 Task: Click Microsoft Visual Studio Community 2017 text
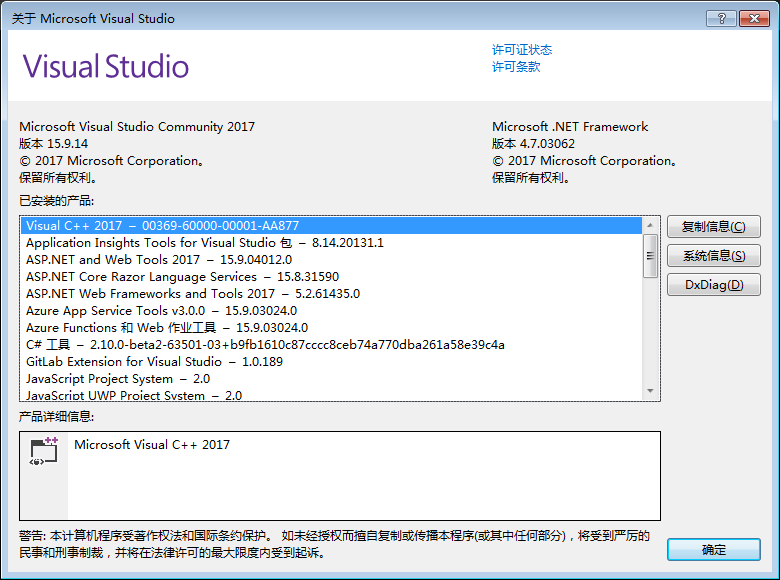click(x=137, y=127)
